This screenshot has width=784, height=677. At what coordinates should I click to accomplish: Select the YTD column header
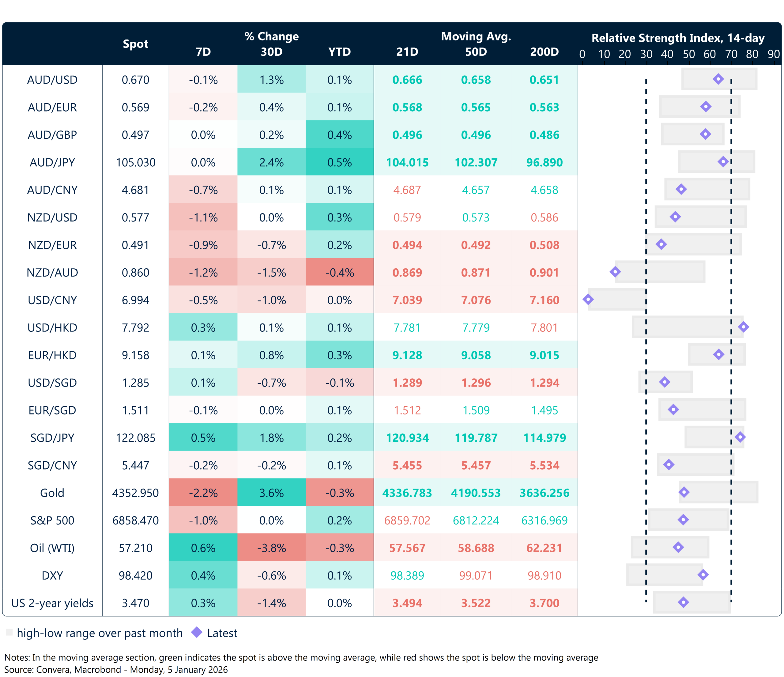click(339, 52)
